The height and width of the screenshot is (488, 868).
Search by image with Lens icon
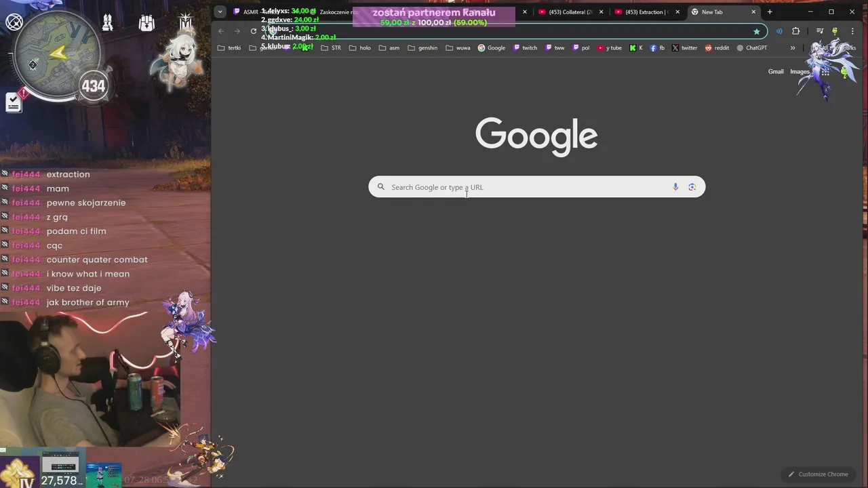[692, 187]
